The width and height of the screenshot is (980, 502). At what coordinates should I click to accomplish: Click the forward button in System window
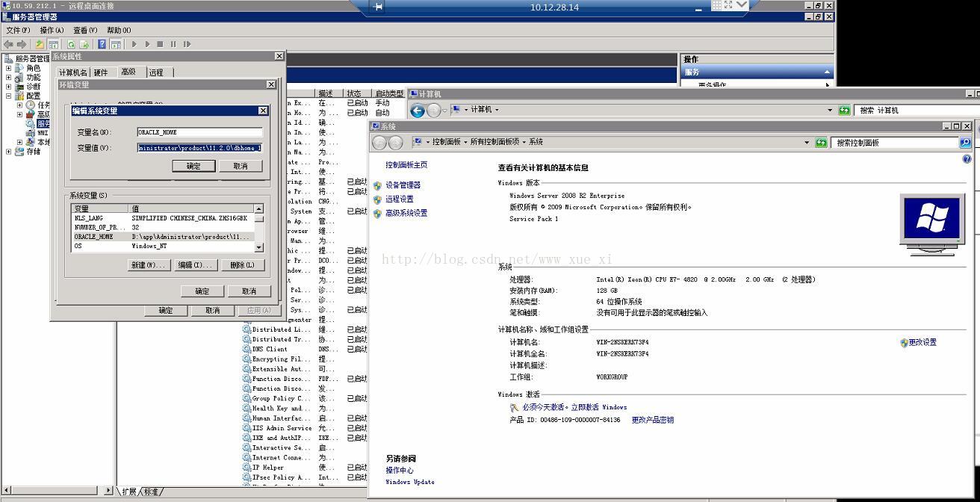[396, 142]
